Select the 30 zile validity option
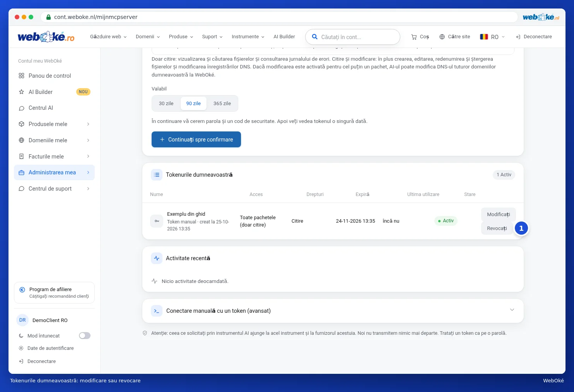Image resolution: width=574 pixels, height=392 pixels. 166,104
